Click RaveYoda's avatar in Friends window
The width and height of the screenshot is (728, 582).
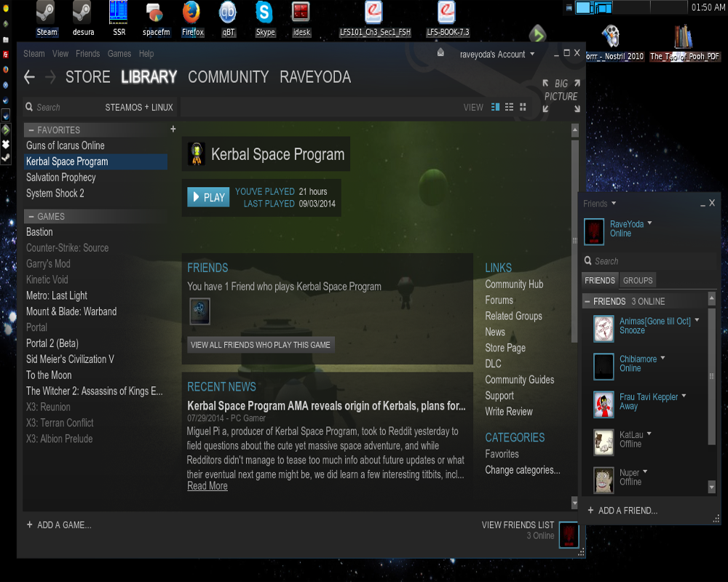pos(594,231)
